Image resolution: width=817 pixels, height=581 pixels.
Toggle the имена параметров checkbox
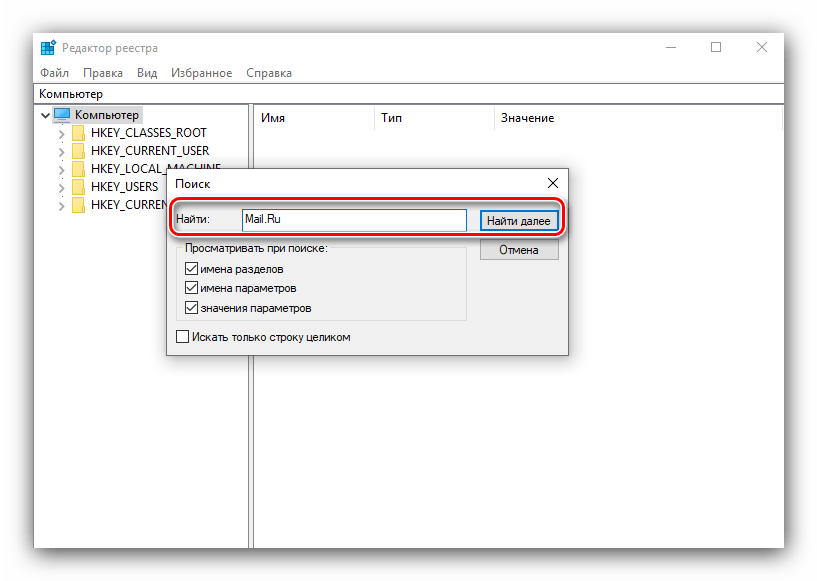191,289
